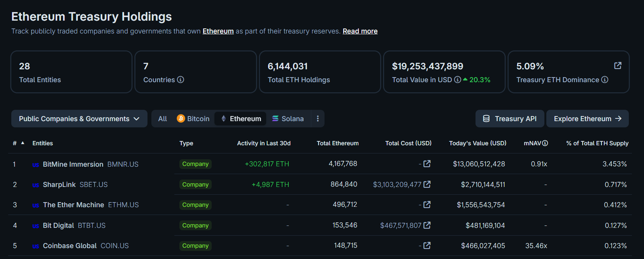The height and width of the screenshot is (259, 644).
Task: Click the BMNR.US ticker symbol
Action: (123, 164)
